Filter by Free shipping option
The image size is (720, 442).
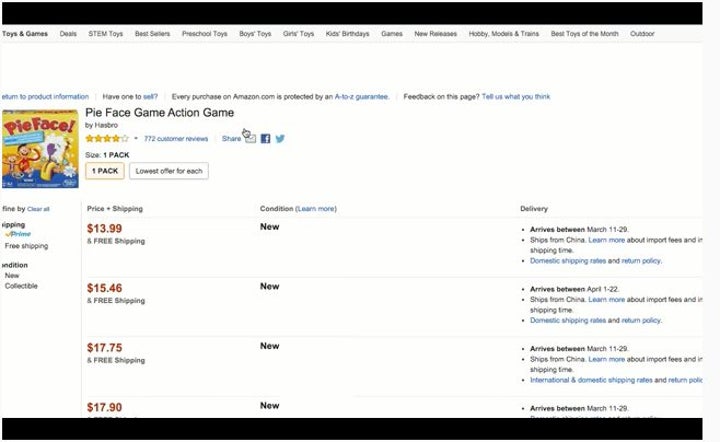pos(26,246)
